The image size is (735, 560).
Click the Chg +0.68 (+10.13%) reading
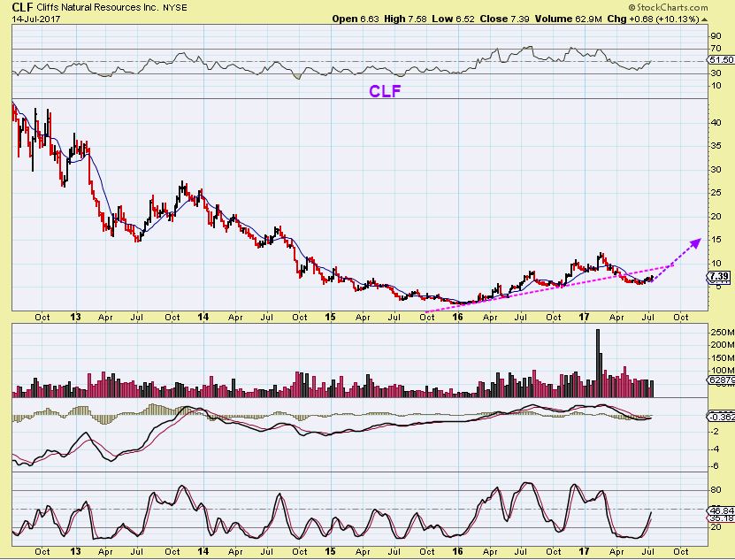(x=654, y=19)
